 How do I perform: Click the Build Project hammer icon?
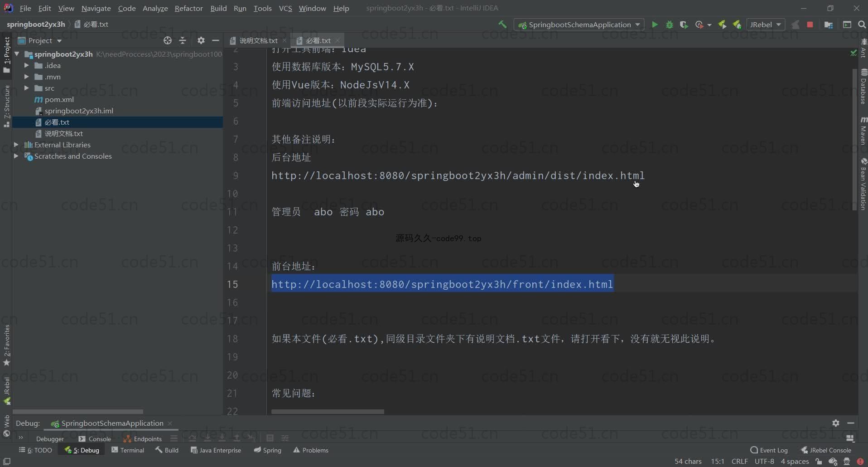tap(502, 24)
